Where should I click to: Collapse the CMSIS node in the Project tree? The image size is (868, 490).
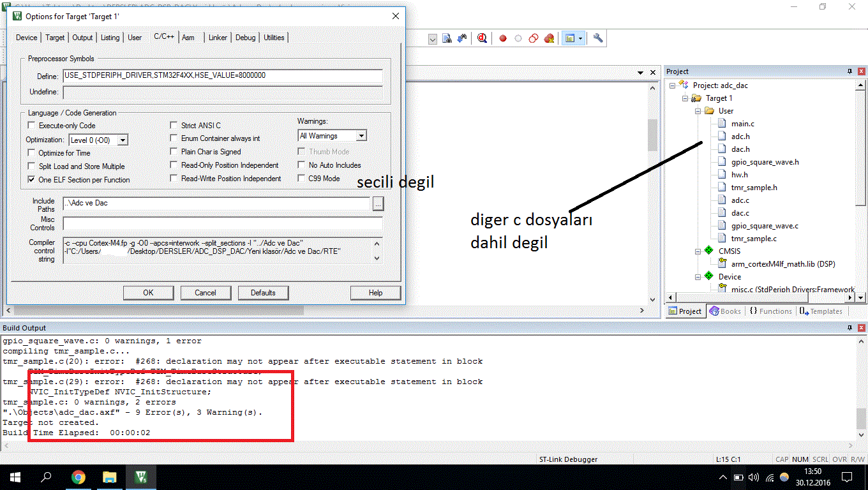[698, 251]
